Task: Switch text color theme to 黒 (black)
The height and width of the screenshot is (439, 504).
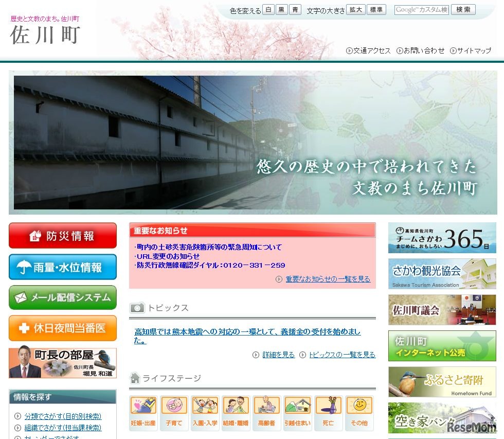Action: (281, 9)
